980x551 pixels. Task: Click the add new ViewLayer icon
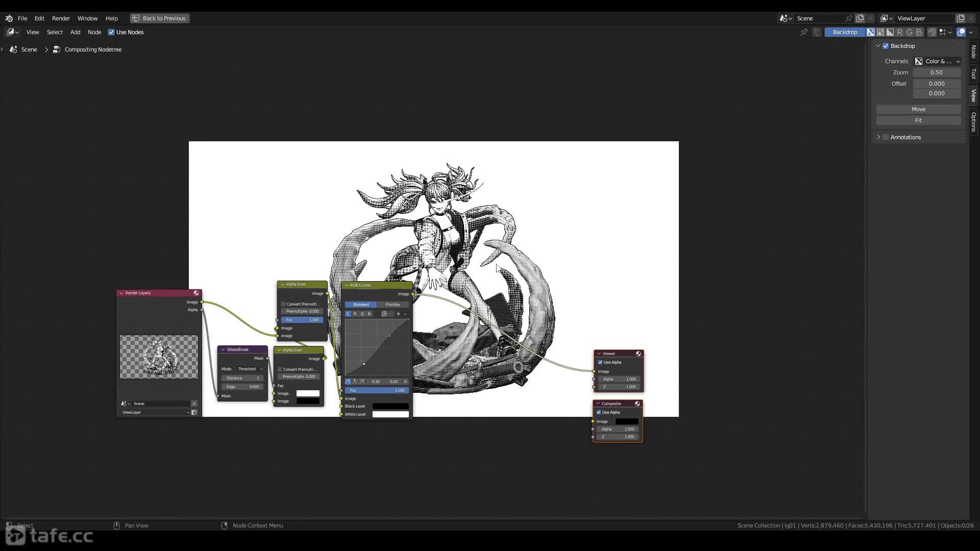[x=960, y=18]
